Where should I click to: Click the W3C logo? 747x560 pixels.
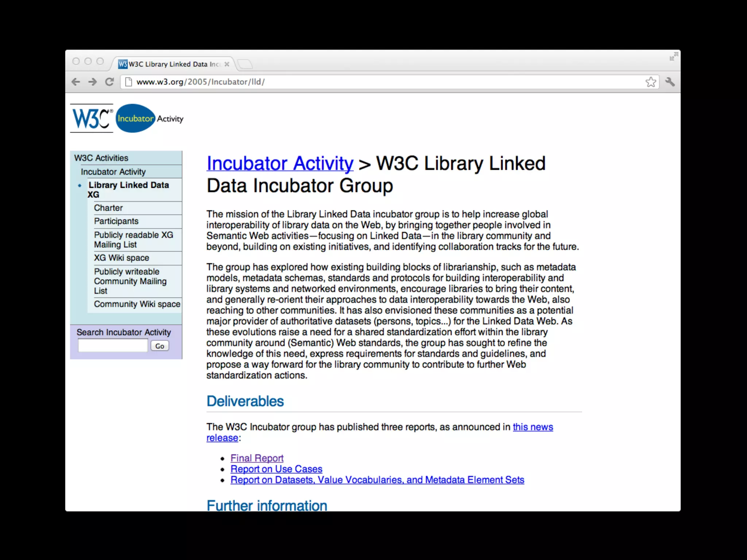pos(92,118)
